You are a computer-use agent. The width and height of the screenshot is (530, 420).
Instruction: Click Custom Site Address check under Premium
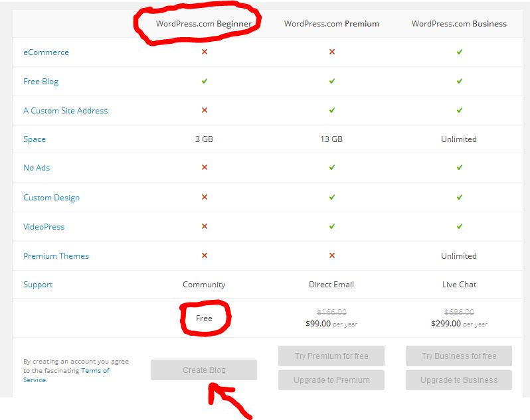[x=331, y=110]
